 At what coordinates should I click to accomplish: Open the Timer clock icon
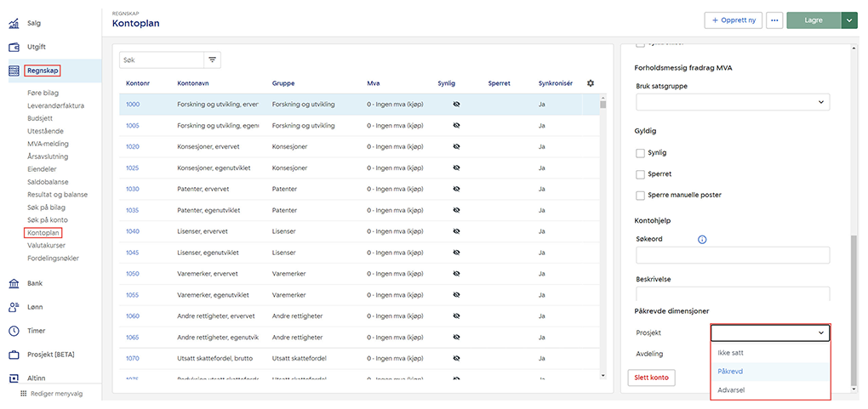pyautogui.click(x=14, y=331)
